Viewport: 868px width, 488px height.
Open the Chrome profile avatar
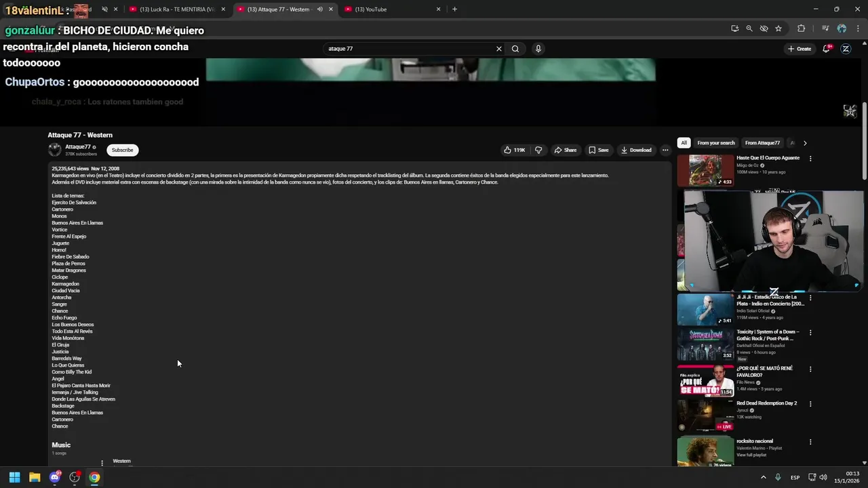[842, 28]
